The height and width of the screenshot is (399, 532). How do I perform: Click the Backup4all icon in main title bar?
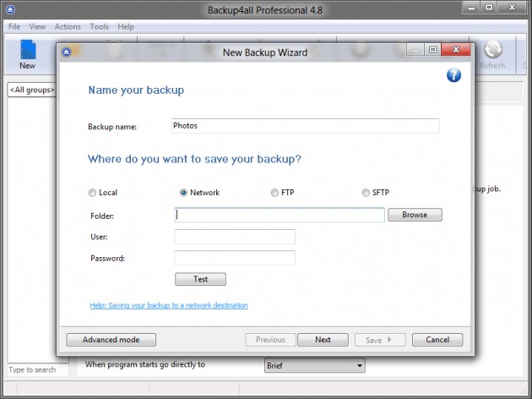point(9,9)
